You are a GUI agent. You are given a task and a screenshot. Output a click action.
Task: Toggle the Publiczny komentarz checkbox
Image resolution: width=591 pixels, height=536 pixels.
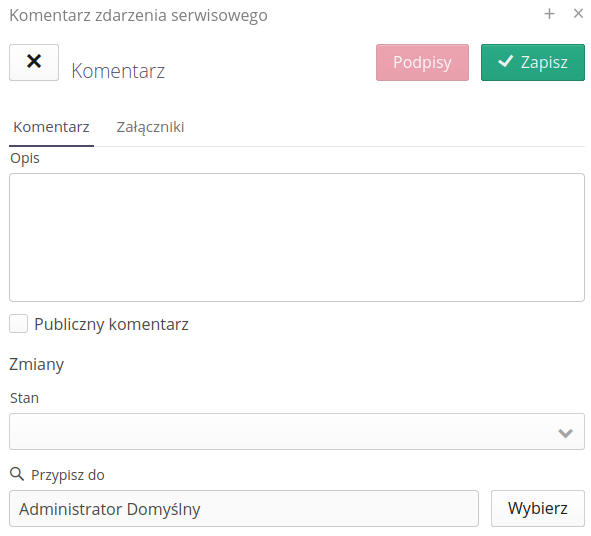18,324
